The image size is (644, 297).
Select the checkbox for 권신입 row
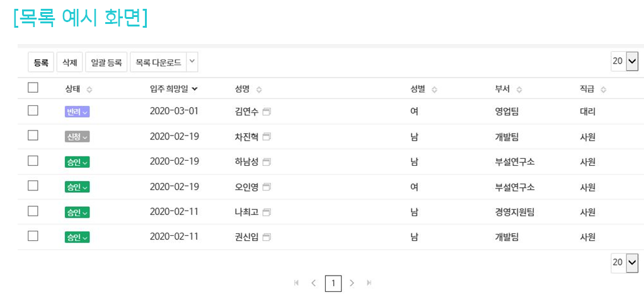click(x=33, y=236)
